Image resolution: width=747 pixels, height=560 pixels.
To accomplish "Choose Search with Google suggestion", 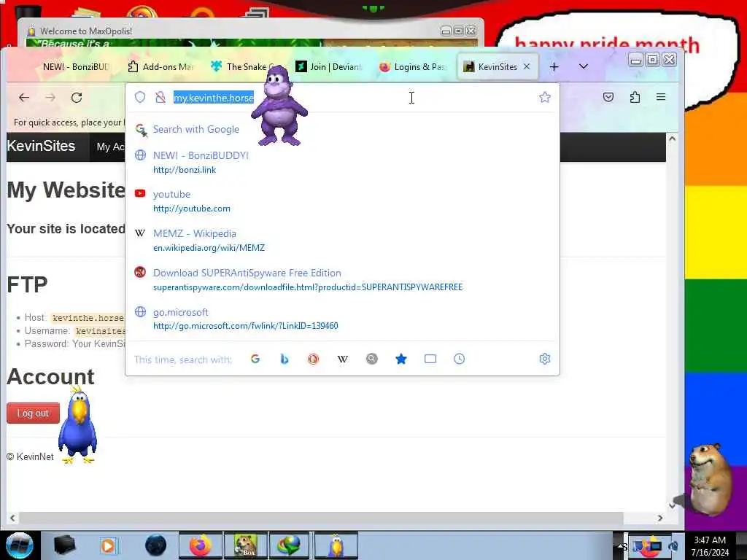I will click(x=342, y=130).
